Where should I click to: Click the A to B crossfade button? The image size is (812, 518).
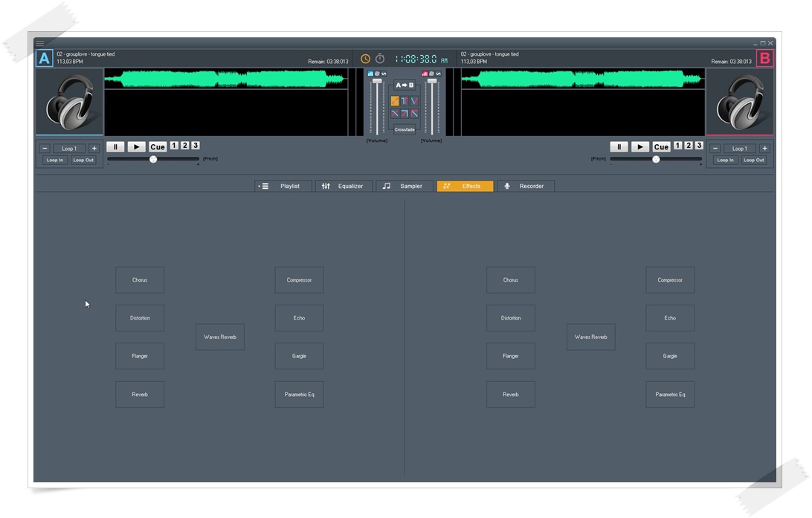click(405, 85)
